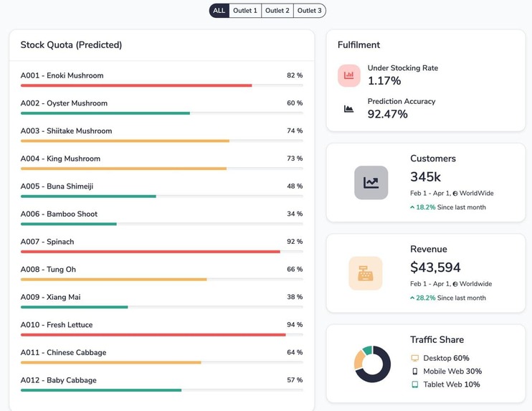Switch to the Outlet 2 tab
The image size is (532, 411).
point(277,11)
